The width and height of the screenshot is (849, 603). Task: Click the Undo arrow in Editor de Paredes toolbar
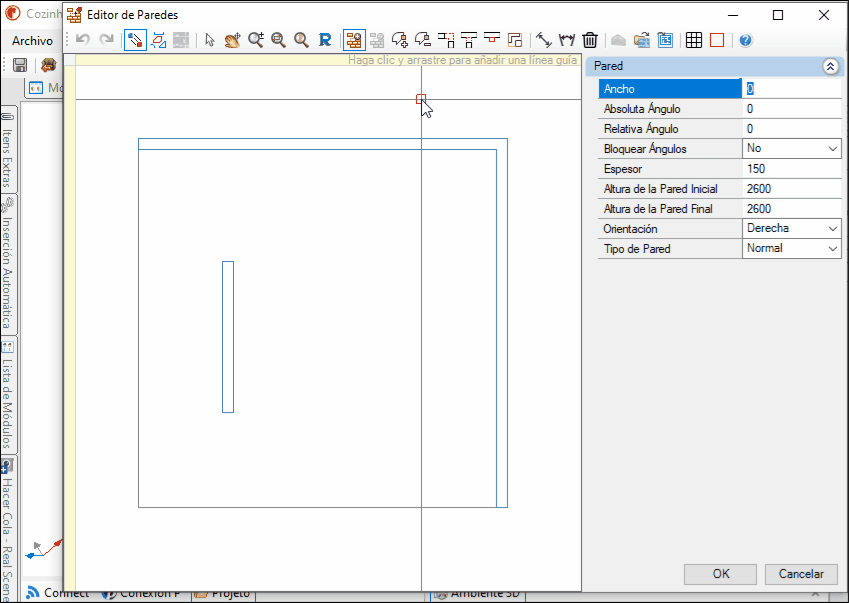[x=82, y=40]
